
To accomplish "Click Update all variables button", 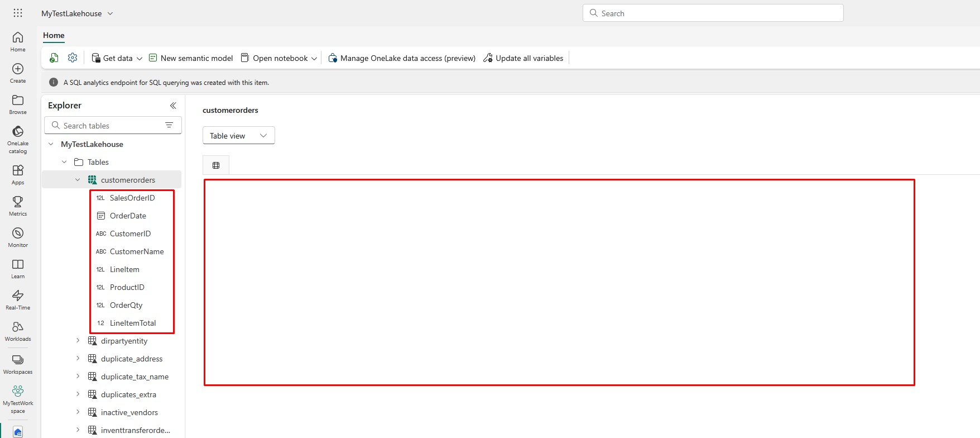I will [x=523, y=58].
